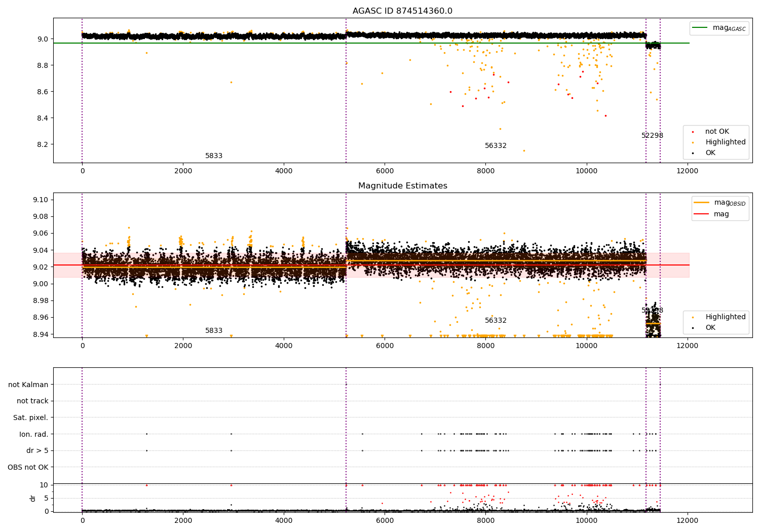Click the '5' tick on the dr axis

click(x=46, y=498)
